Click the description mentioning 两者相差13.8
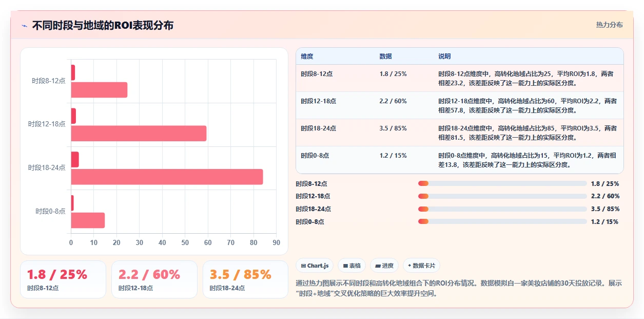644x319 pixels. (528, 160)
